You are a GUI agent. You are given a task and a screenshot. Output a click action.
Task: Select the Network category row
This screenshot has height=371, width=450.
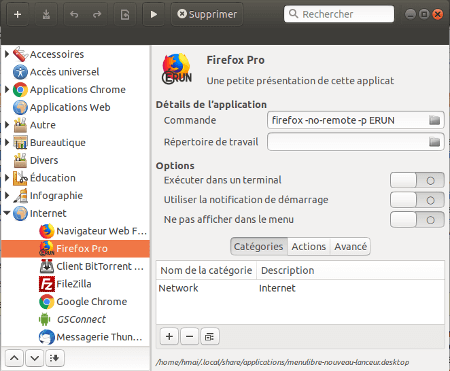[x=300, y=288]
